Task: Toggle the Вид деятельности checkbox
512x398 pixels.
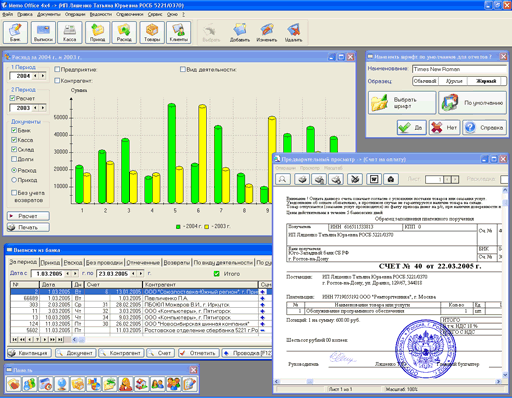Action: (183, 69)
